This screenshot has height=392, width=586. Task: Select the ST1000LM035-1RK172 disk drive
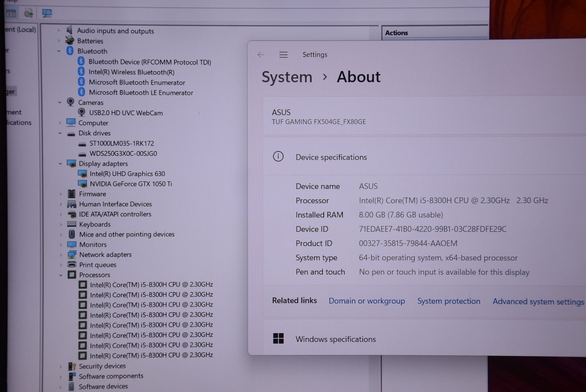coord(122,143)
